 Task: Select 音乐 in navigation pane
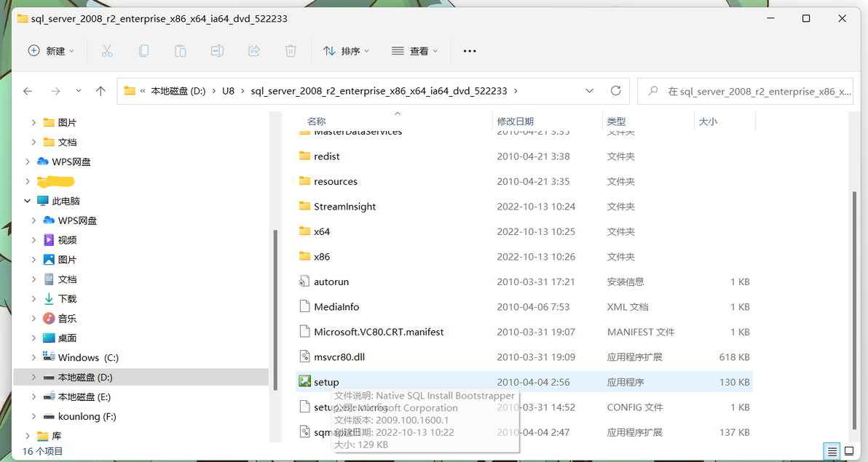point(67,318)
